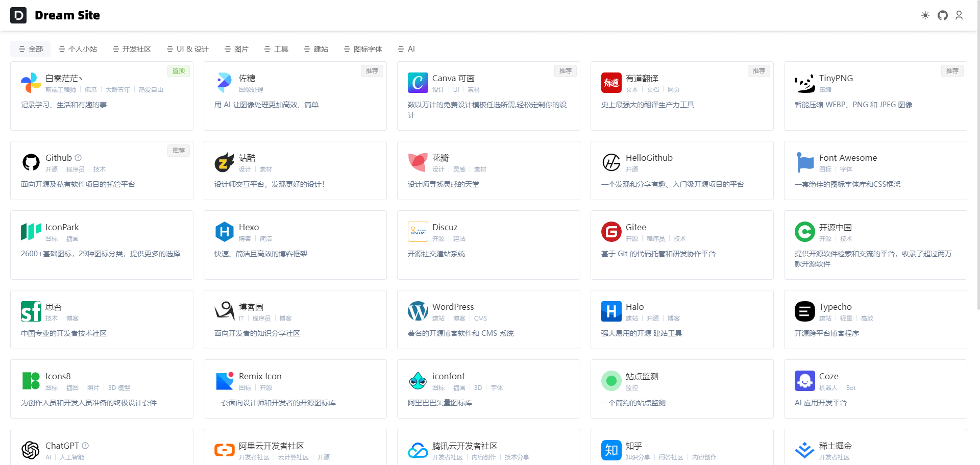Click the iconfont mascot icon
Image resolution: width=980 pixels, height=465 pixels.
pyautogui.click(x=418, y=381)
